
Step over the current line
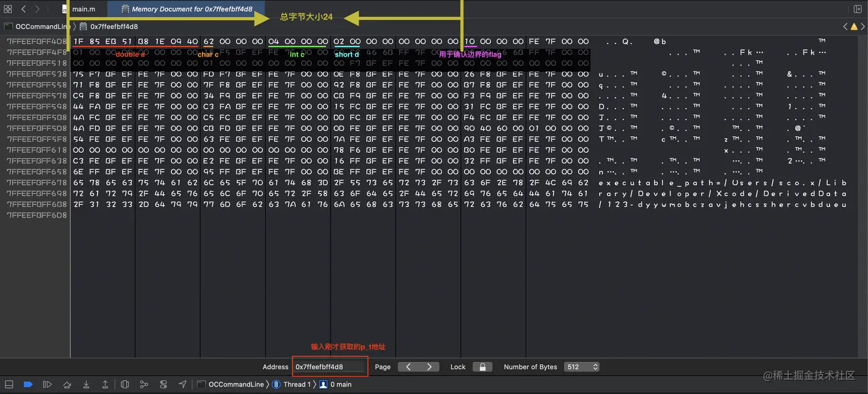coord(67,384)
